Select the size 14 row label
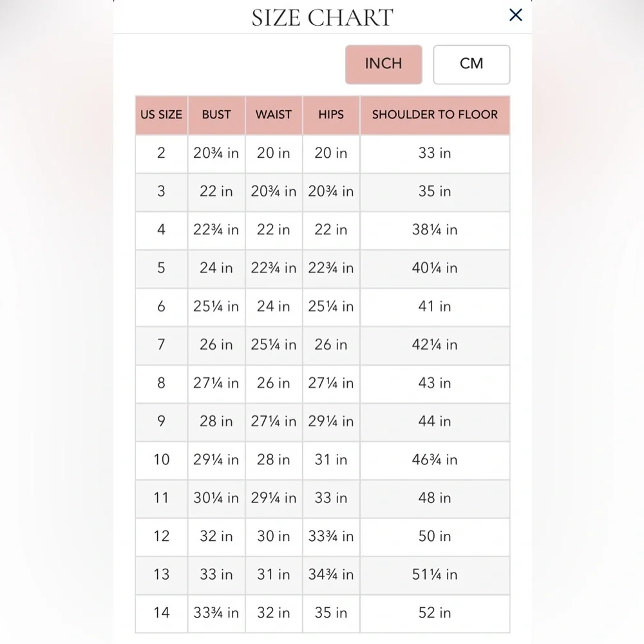 click(162, 613)
